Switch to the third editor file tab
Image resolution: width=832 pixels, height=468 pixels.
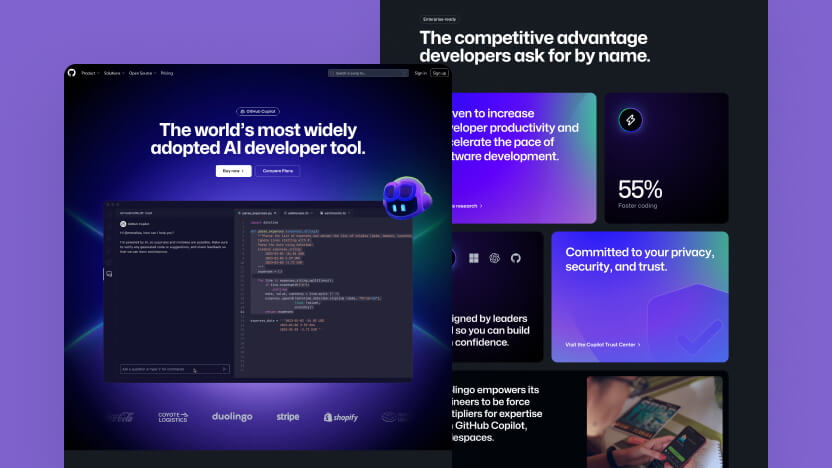click(335, 213)
